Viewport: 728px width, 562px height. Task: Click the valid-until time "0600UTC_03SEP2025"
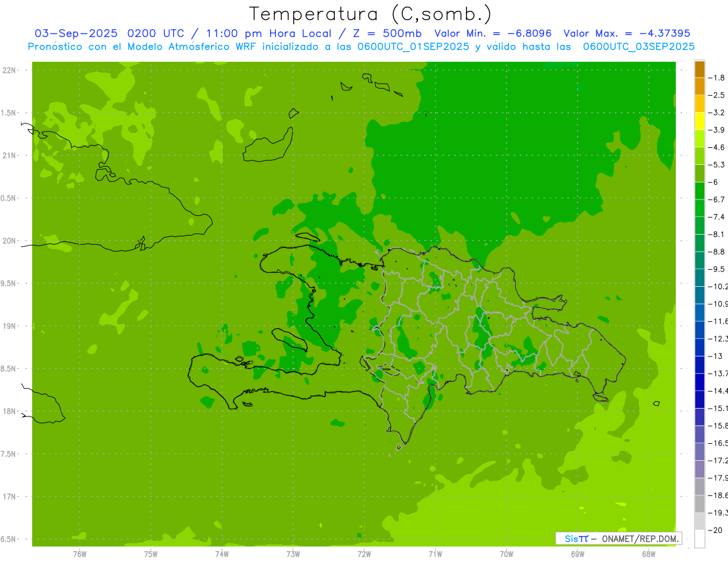pos(639,47)
